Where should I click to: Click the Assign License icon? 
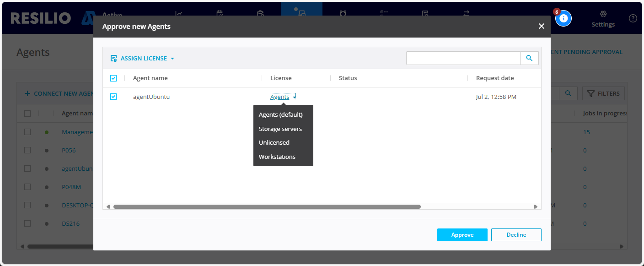pos(113,59)
